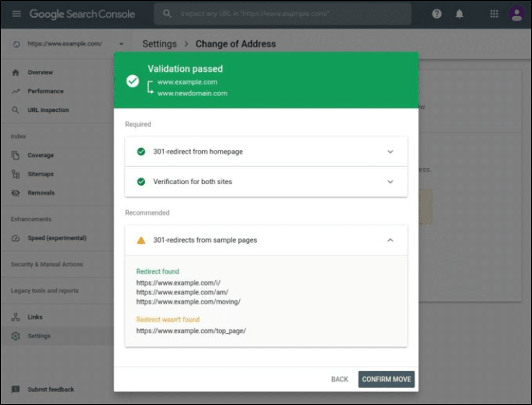Click the Redirect wasn't found heading
This screenshot has height=405, width=532.
(168, 320)
